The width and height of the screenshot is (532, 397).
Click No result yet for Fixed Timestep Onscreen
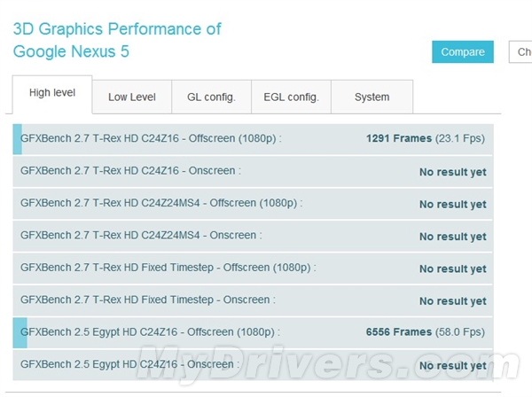click(453, 301)
